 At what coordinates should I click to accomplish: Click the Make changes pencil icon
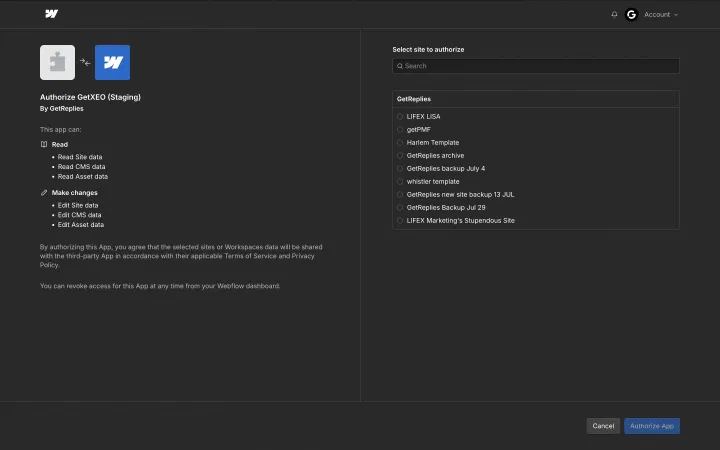point(44,192)
